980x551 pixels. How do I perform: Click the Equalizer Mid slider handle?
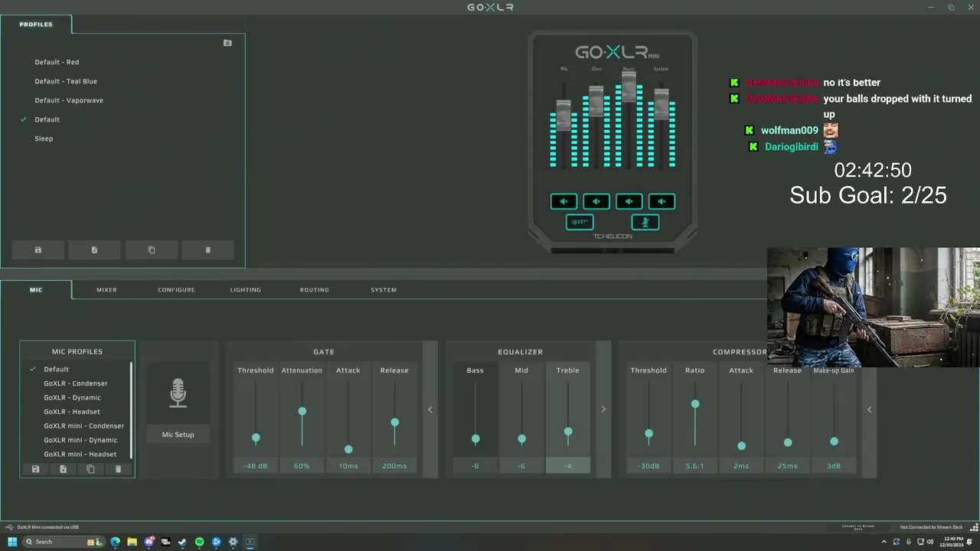coord(521,439)
